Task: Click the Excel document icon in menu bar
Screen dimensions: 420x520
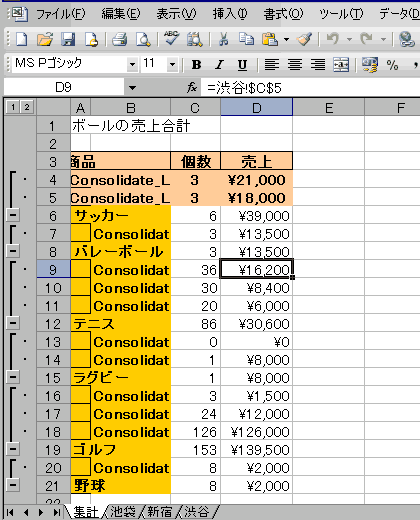Action: pos(20,14)
